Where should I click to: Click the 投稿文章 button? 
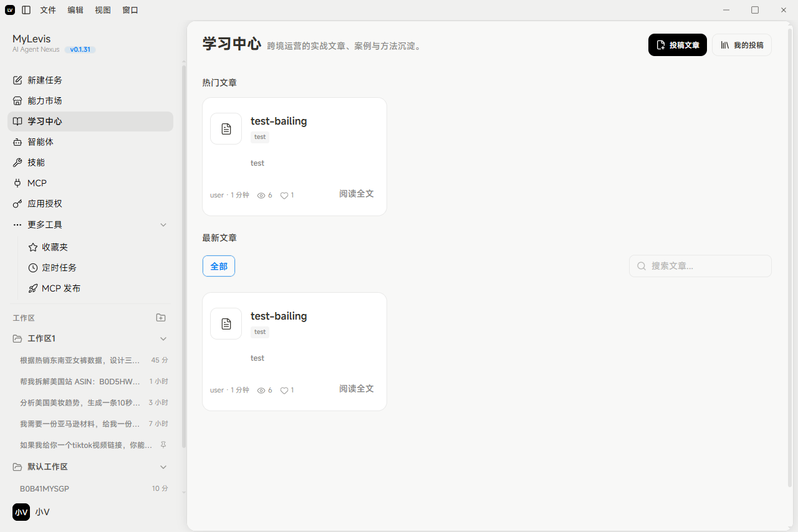(x=678, y=45)
